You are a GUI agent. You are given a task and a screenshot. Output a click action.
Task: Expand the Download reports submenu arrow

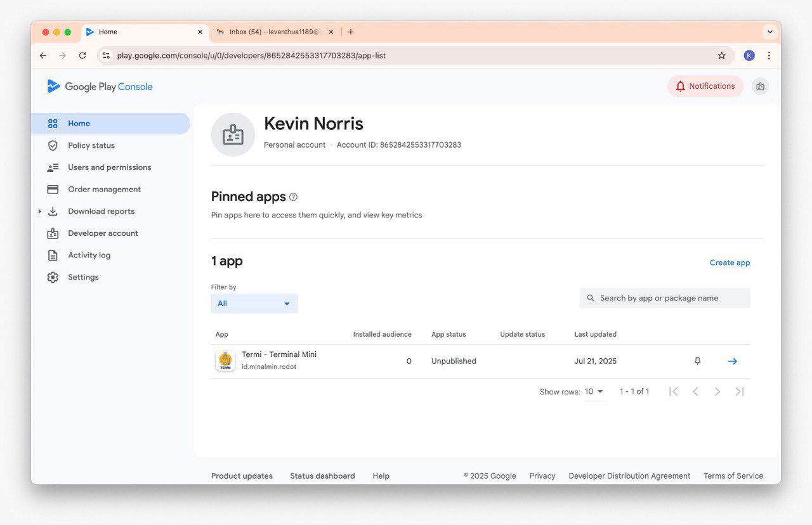39,212
